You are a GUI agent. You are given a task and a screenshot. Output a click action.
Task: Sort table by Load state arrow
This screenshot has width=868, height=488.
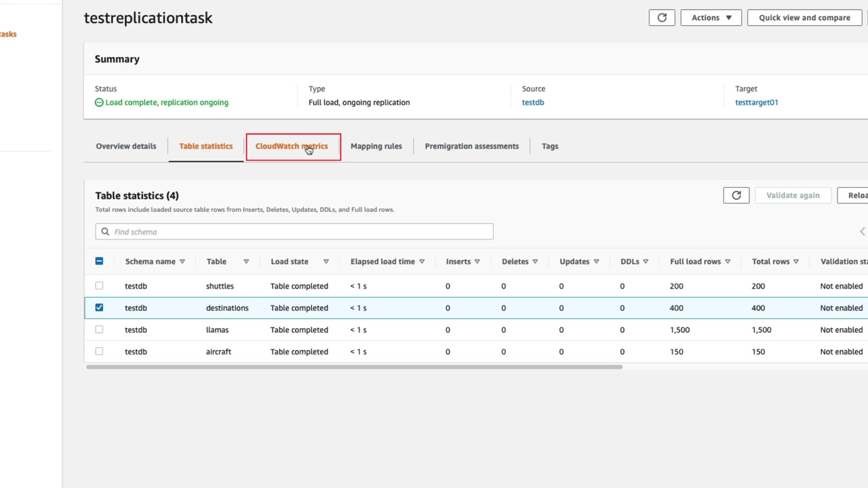[x=325, y=262]
